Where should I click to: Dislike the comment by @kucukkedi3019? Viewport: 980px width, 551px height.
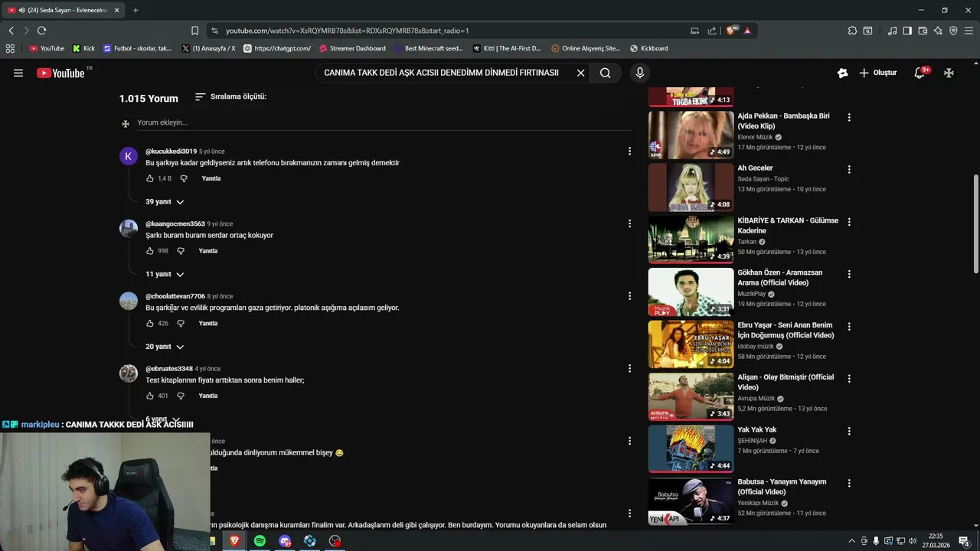tap(184, 178)
